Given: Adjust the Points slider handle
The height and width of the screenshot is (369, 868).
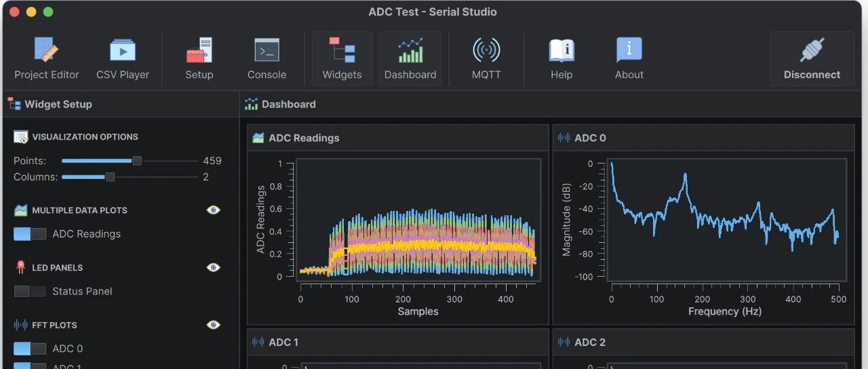Looking at the screenshot, I should point(137,161).
